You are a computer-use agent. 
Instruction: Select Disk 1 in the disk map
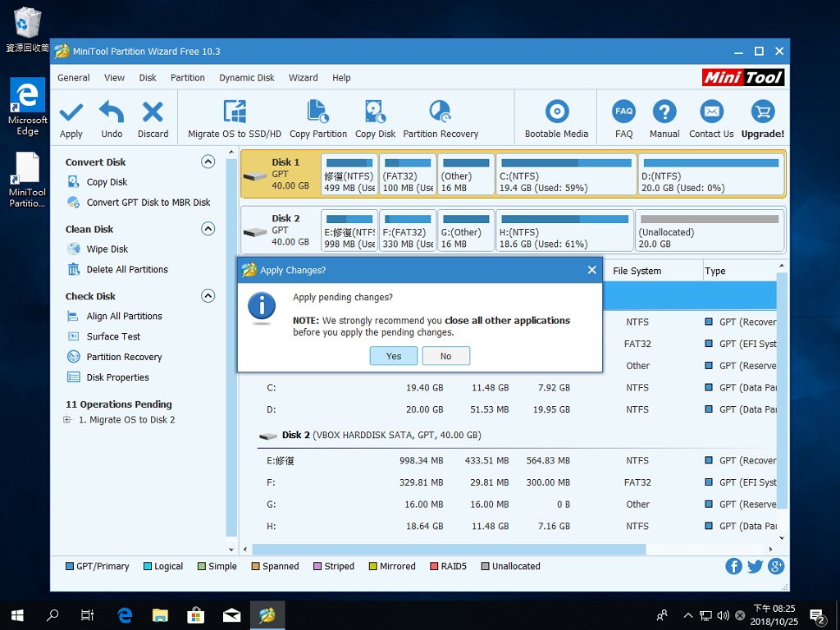pyautogui.click(x=281, y=175)
